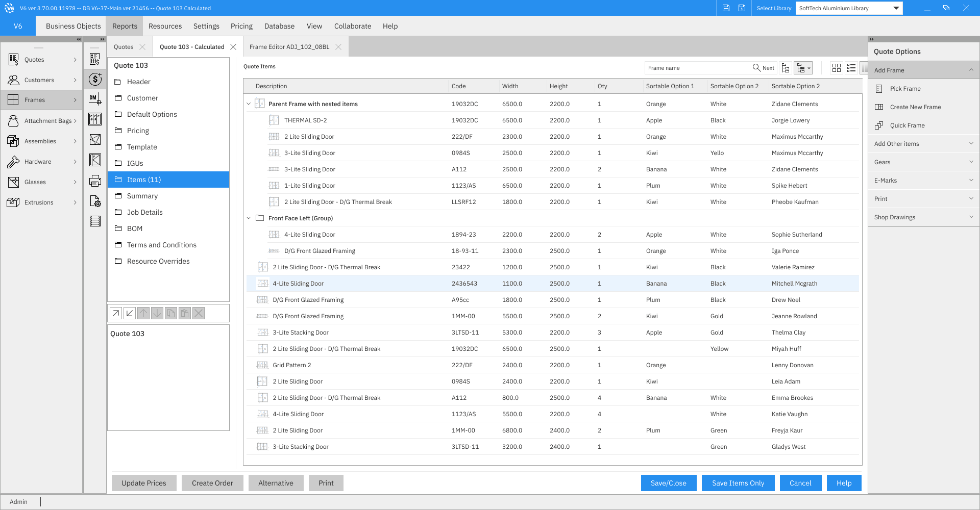Click the sliding panel frame icon in toolbar
980x510 pixels.
[x=95, y=119]
